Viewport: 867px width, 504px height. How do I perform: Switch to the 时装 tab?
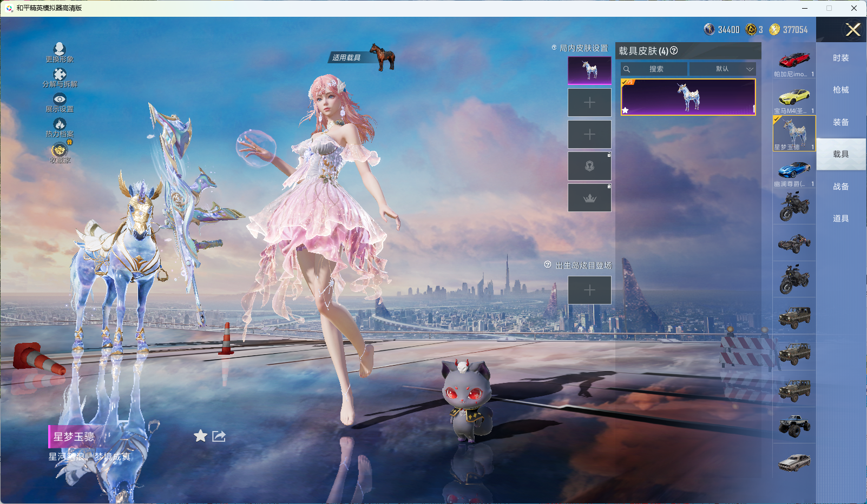click(x=840, y=58)
